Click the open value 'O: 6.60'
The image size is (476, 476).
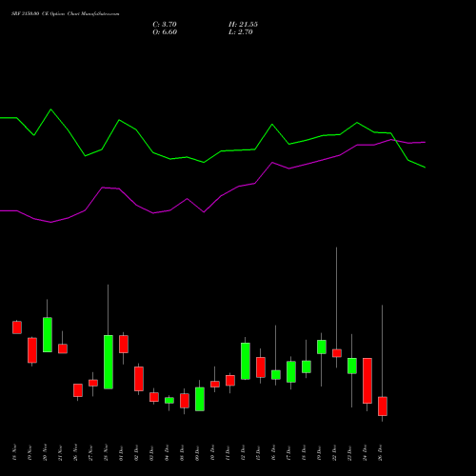[x=165, y=32]
